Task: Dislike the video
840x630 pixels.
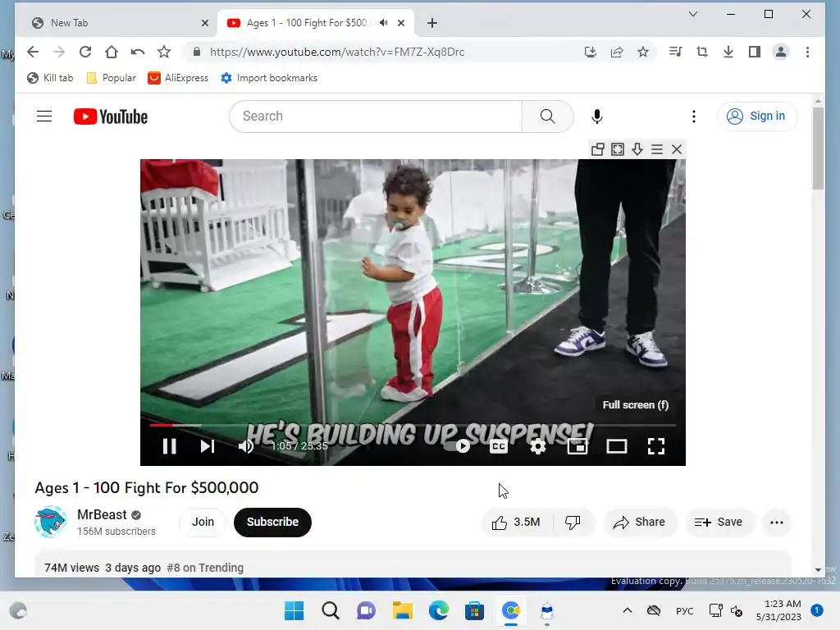Action: click(573, 523)
